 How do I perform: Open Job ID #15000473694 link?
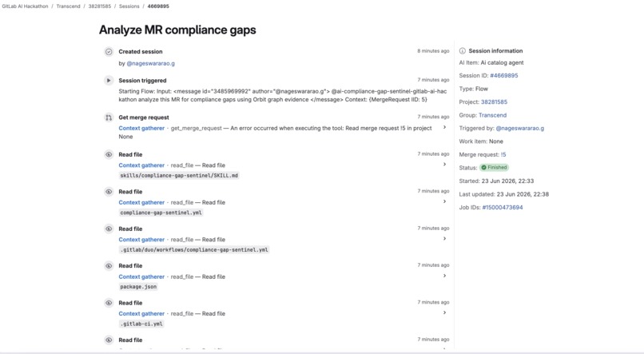(x=503, y=208)
